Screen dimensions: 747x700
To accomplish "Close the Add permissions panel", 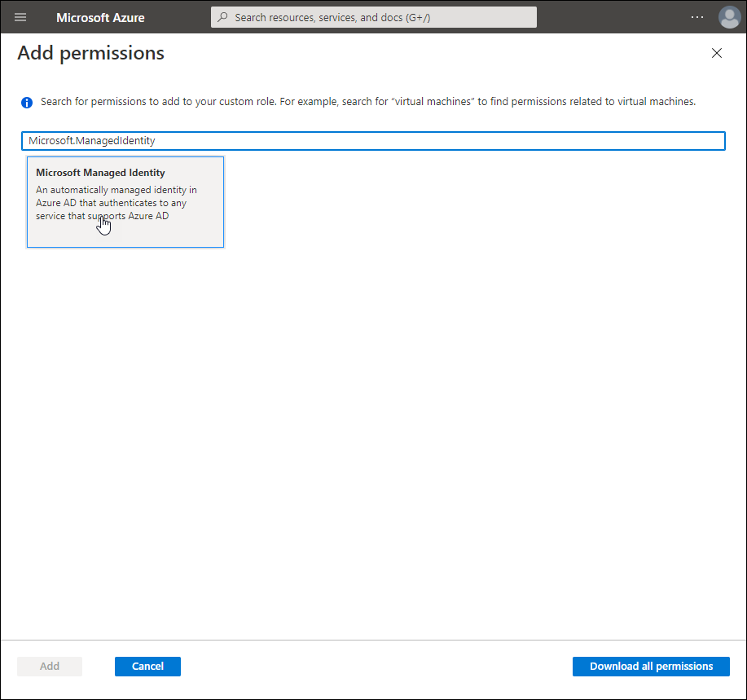I will click(717, 53).
